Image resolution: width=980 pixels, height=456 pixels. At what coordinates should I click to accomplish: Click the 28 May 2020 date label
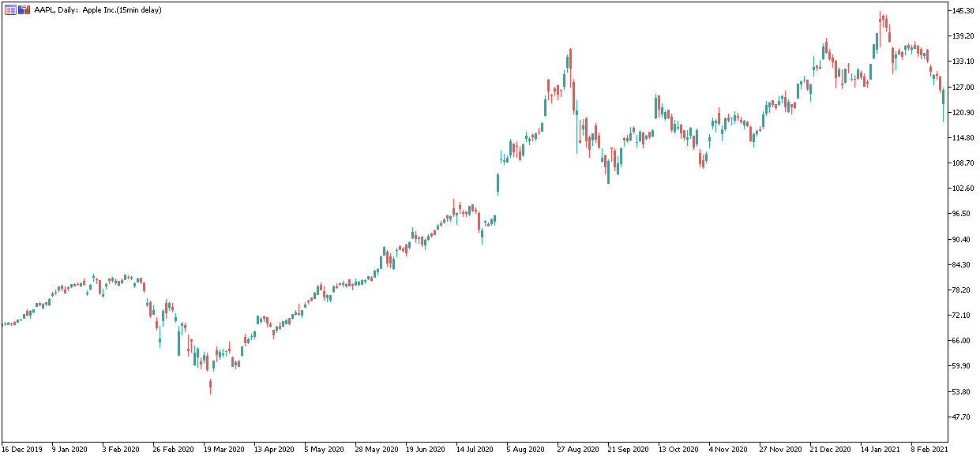coord(376,449)
